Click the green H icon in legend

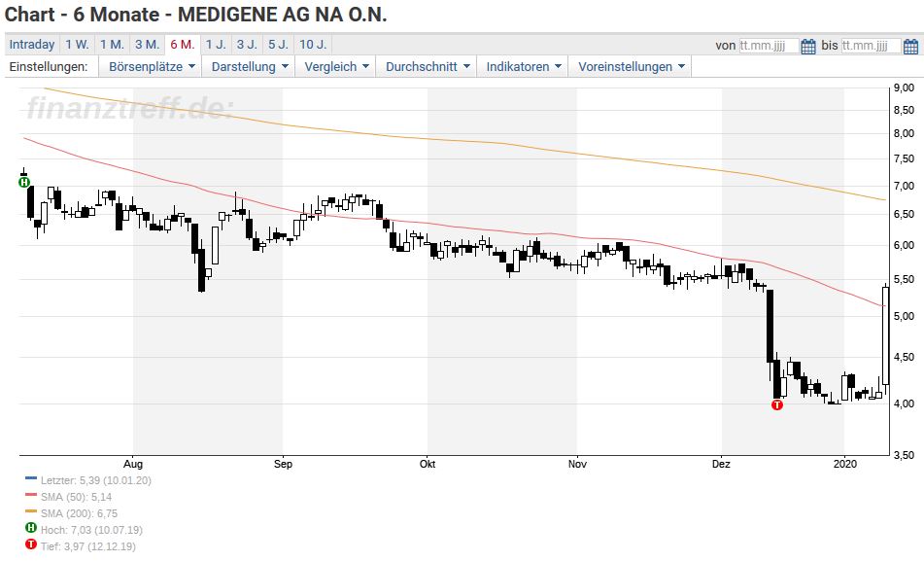[x=31, y=528]
